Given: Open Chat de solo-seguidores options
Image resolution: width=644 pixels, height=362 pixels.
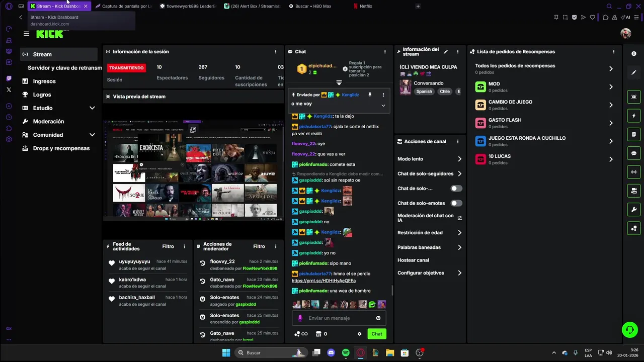Looking at the screenshot, I should click(459, 174).
